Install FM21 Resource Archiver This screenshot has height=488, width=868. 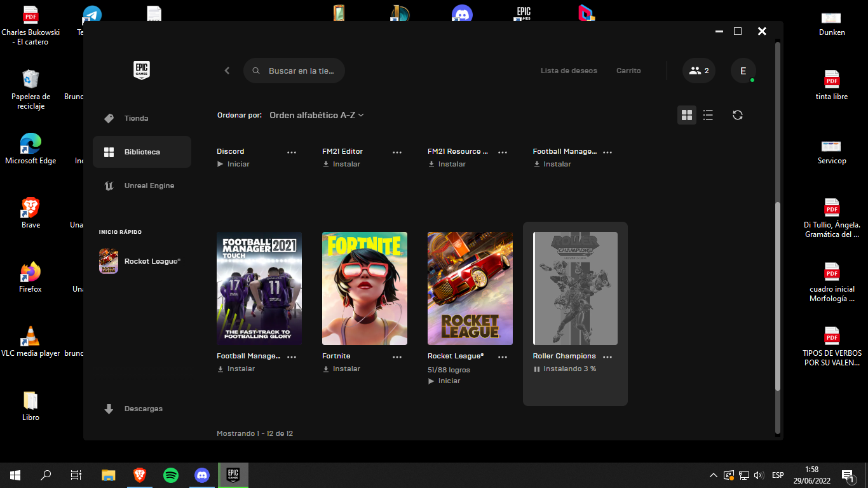point(447,164)
